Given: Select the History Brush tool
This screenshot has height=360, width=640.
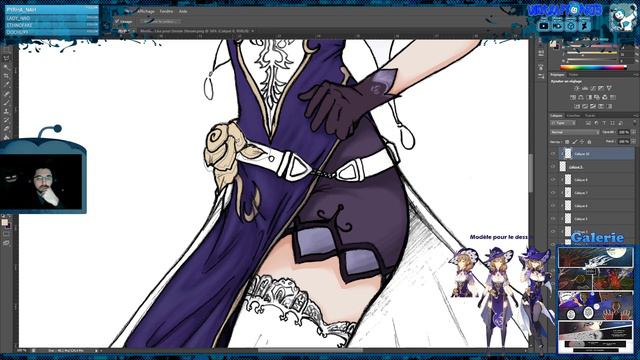Looking at the screenshot, I should click(x=7, y=120).
